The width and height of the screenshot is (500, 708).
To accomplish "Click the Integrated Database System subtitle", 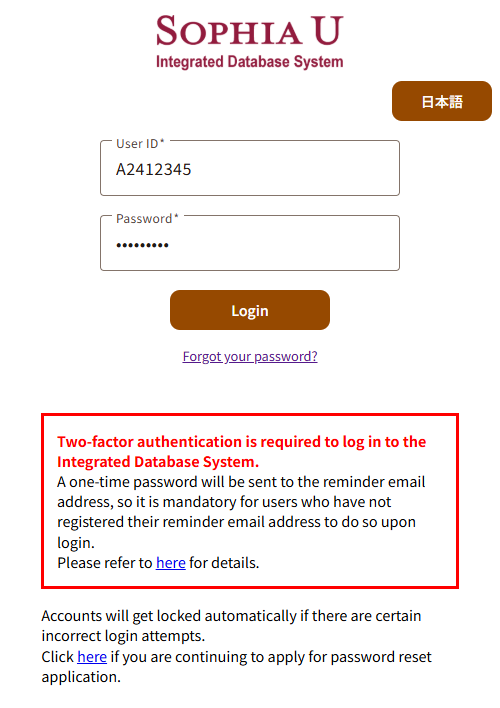I will pos(250,62).
